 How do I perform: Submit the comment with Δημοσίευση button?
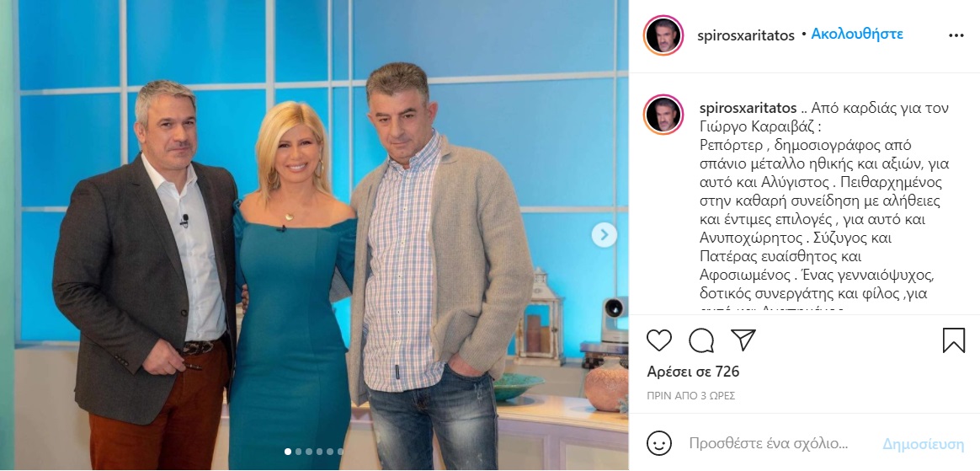[923, 444]
